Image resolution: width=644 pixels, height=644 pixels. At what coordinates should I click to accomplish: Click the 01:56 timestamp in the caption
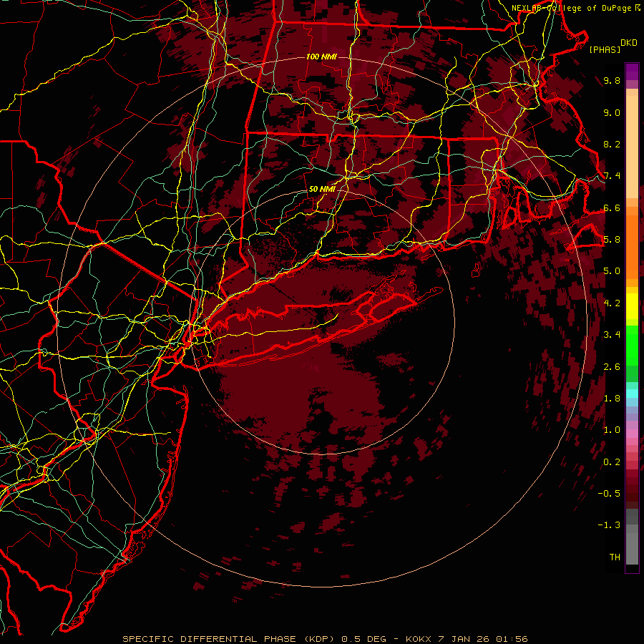pyautogui.click(x=512, y=639)
